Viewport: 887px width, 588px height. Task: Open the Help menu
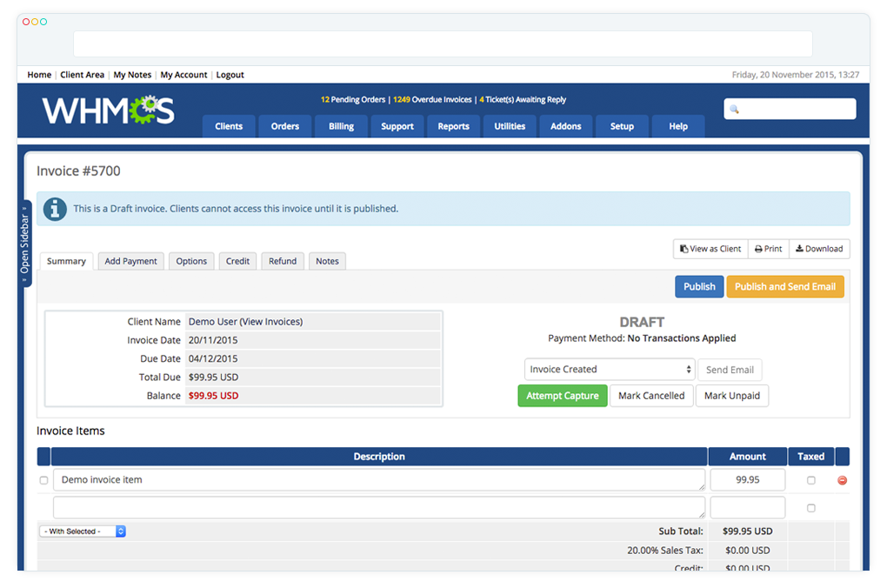tap(678, 126)
